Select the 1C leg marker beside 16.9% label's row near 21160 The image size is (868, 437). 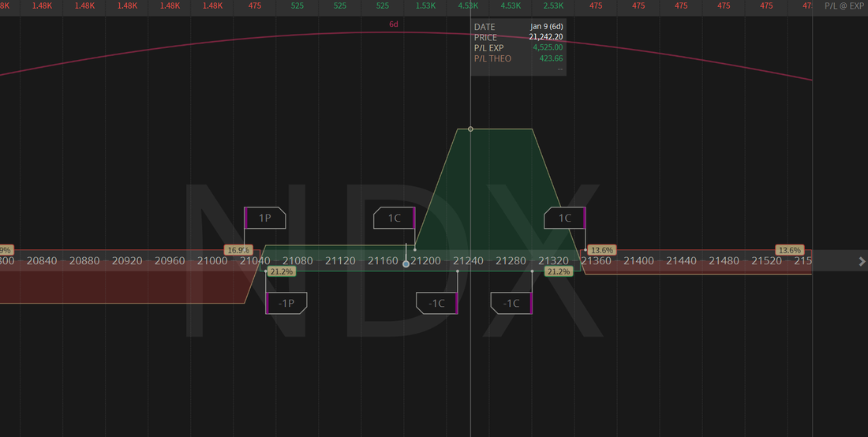point(394,218)
